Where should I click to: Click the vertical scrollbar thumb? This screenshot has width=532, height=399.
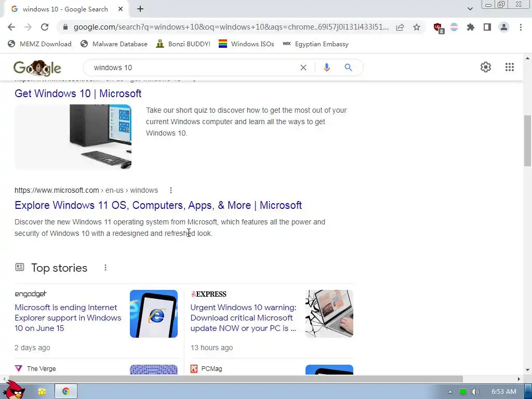click(x=527, y=140)
